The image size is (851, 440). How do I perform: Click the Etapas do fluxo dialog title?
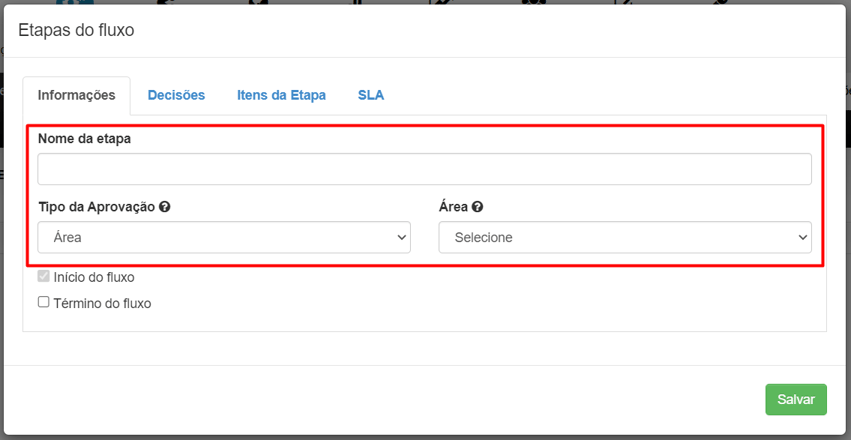[76, 30]
